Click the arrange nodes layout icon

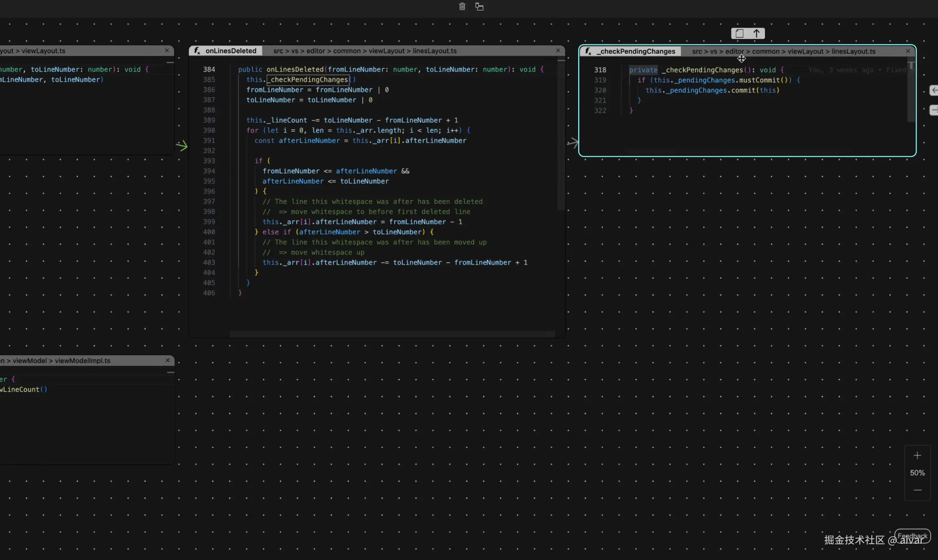click(x=480, y=7)
